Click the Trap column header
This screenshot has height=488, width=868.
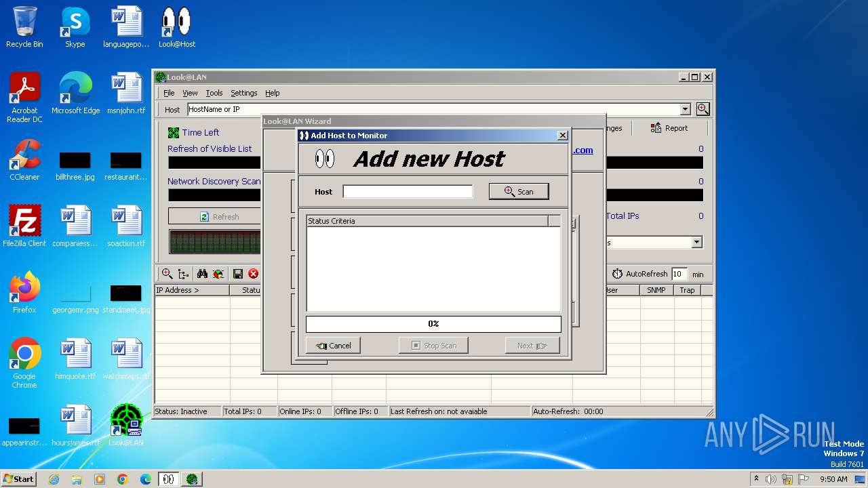click(x=687, y=290)
